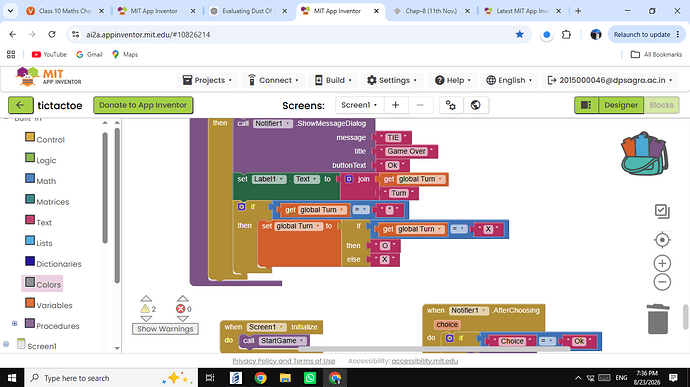
Task: Open the Logic blocks drawer
Action: pos(40,160)
